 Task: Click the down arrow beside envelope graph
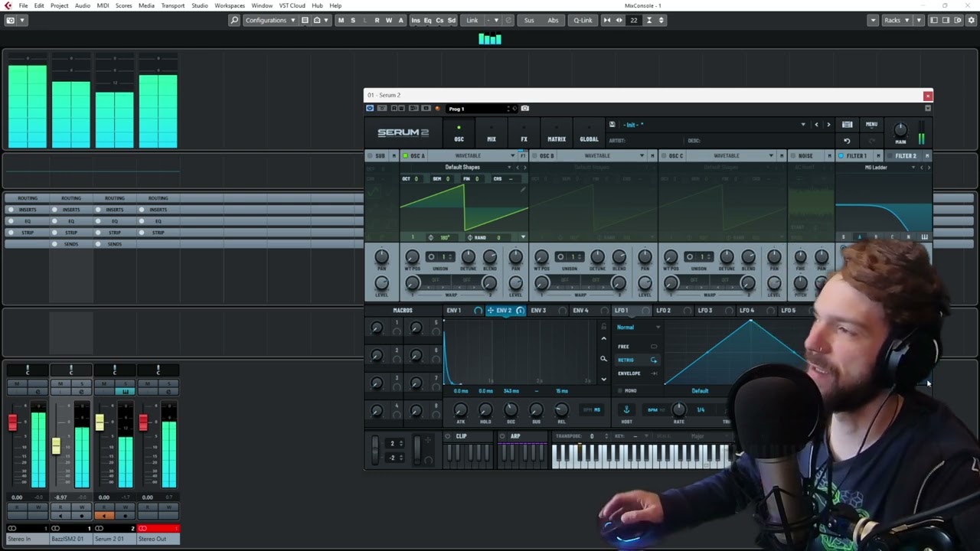pyautogui.click(x=603, y=379)
